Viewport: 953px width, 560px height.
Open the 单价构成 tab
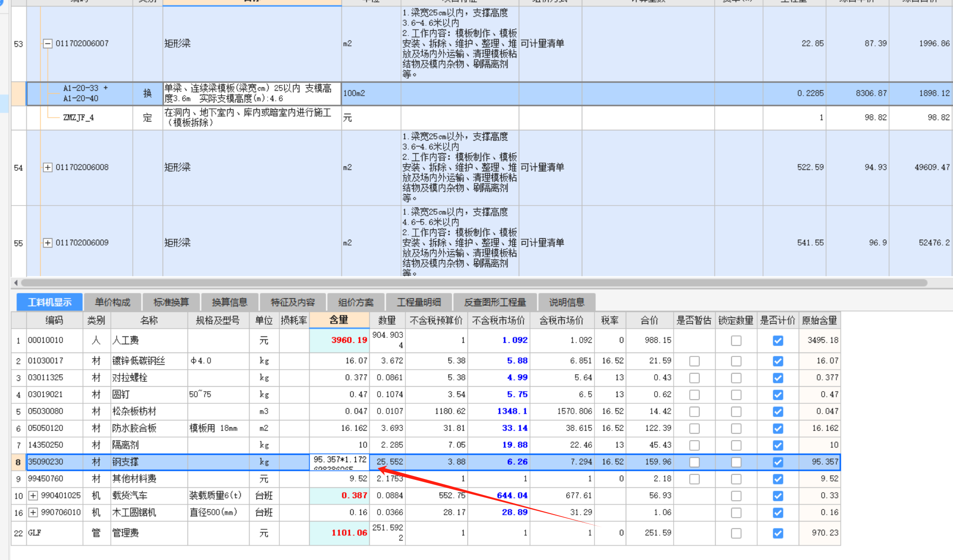click(x=112, y=302)
